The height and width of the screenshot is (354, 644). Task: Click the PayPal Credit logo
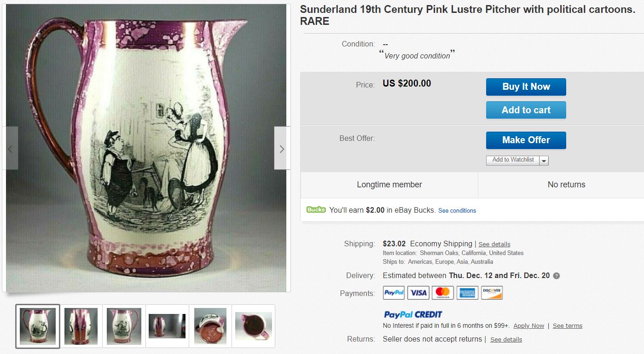pyautogui.click(x=413, y=314)
